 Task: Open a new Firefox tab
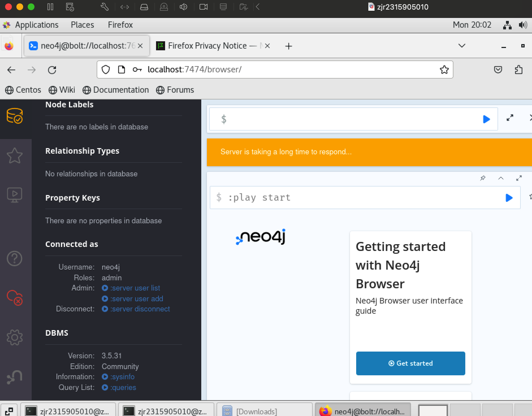click(x=289, y=46)
